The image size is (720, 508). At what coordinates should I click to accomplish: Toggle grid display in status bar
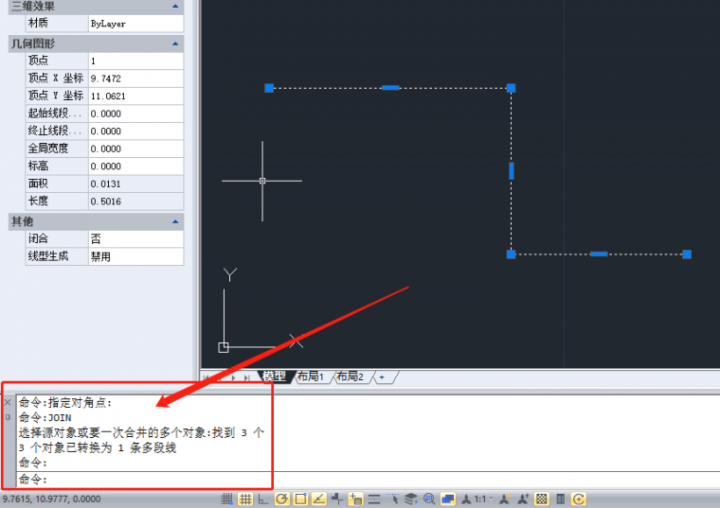click(x=245, y=499)
